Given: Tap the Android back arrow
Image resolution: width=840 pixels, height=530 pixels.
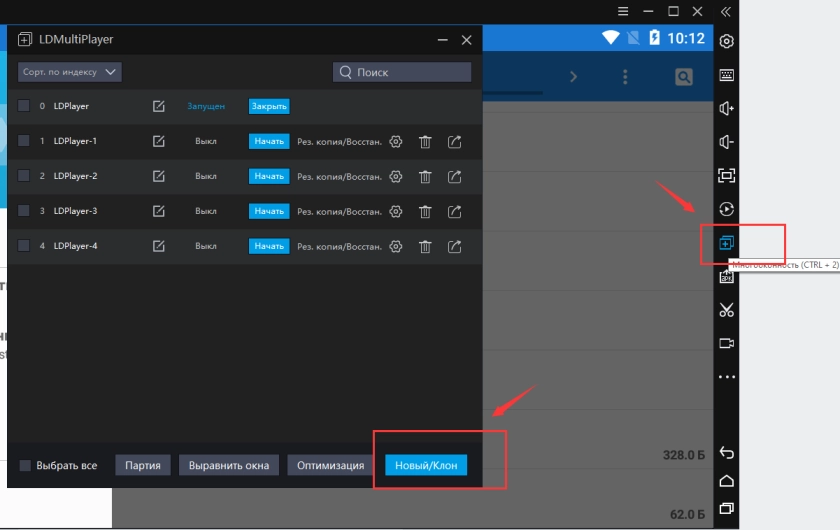Looking at the screenshot, I should [x=726, y=453].
